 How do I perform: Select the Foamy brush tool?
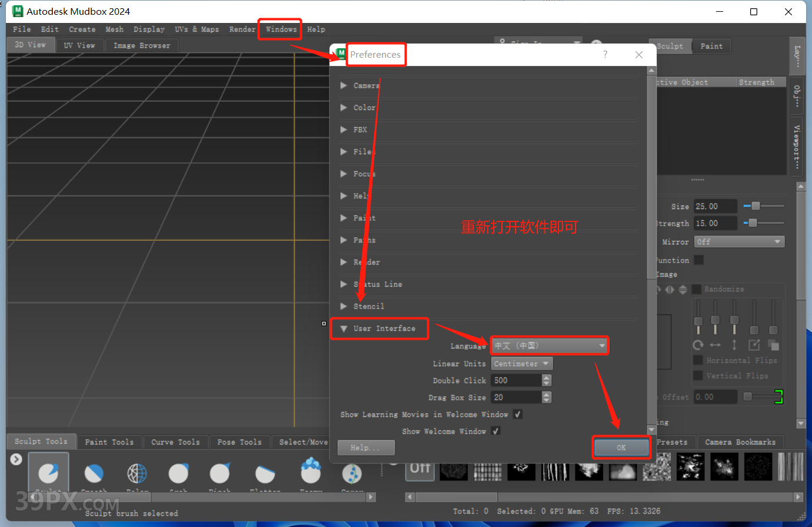click(311, 474)
